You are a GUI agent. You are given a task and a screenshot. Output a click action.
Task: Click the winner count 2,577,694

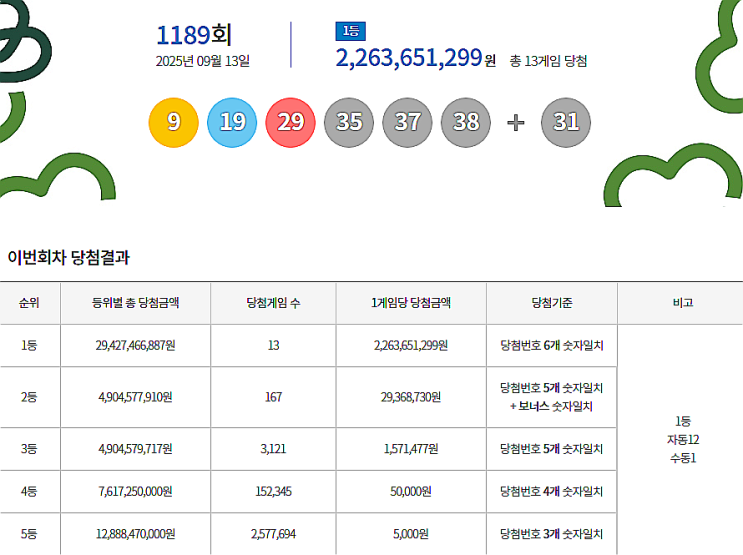click(273, 534)
